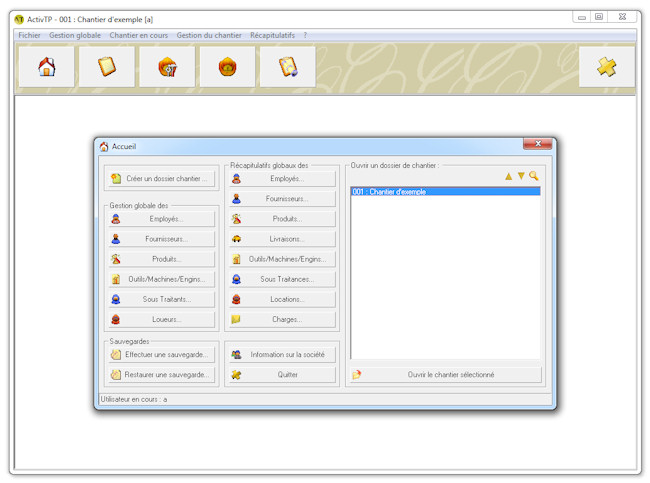
Task: Open global management of Fournisseurs
Action: 161,239
